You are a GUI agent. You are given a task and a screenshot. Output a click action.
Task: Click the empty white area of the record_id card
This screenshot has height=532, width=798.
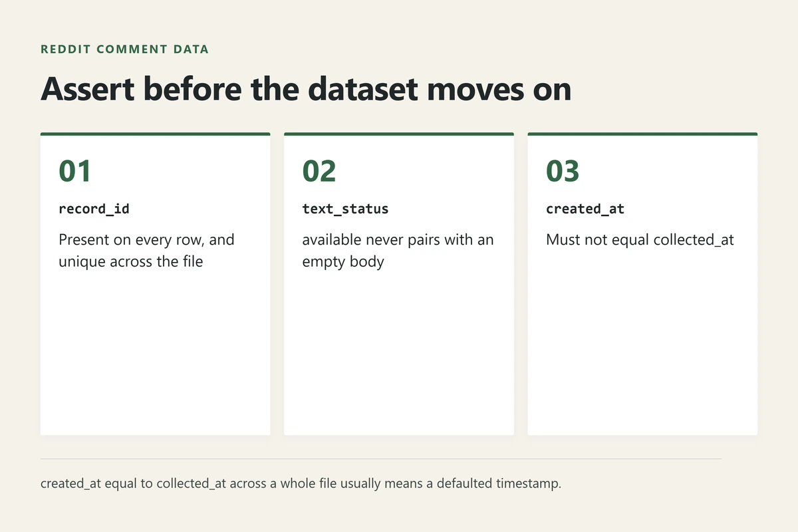point(155,352)
